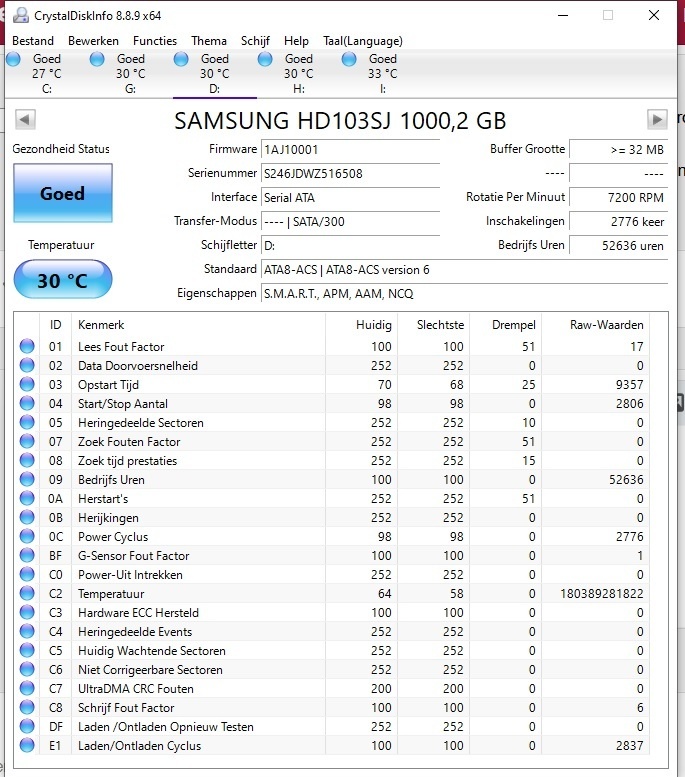Click status circle for I: drive
The width and height of the screenshot is (685, 777).
tap(349, 59)
